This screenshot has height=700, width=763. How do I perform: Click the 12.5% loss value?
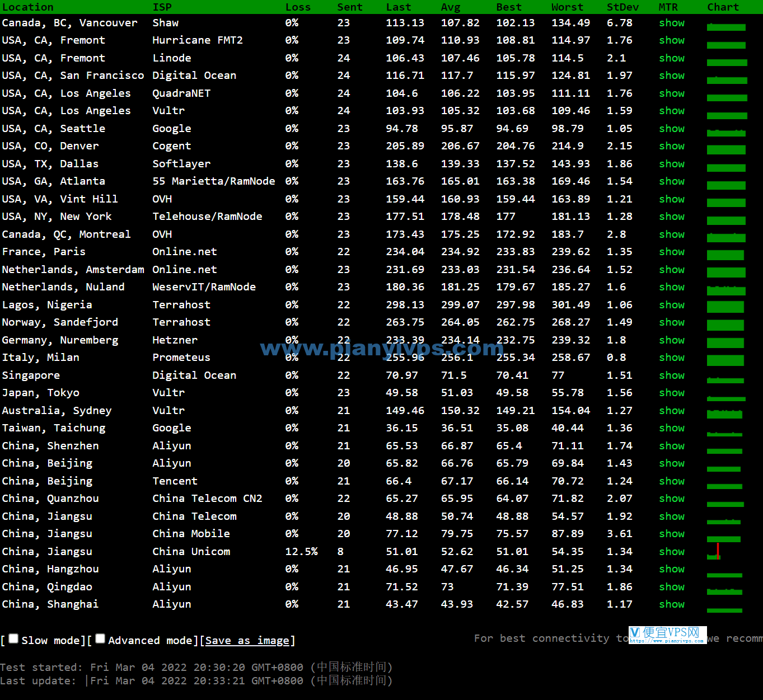pos(301,552)
